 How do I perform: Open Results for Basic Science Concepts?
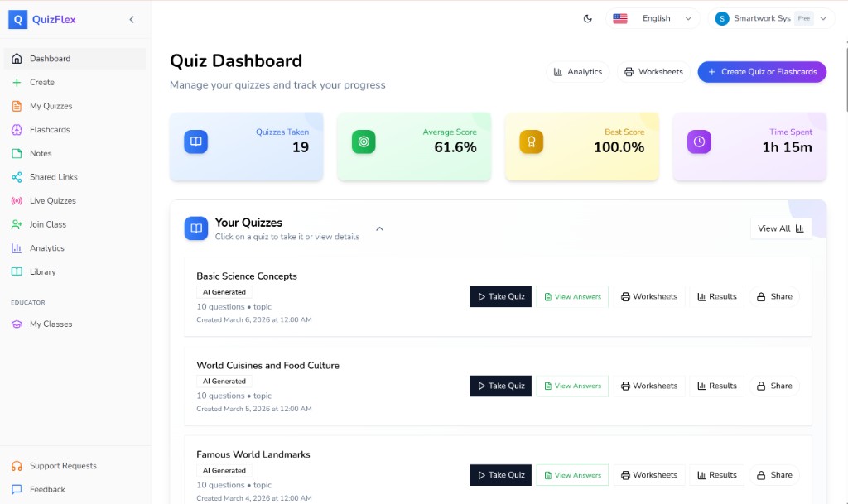tap(716, 296)
